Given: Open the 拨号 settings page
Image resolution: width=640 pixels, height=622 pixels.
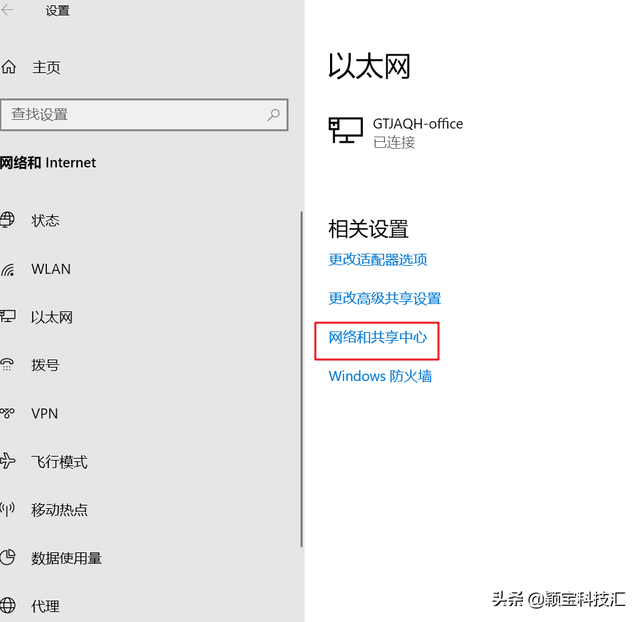Looking at the screenshot, I should click(x=46, y=365).
